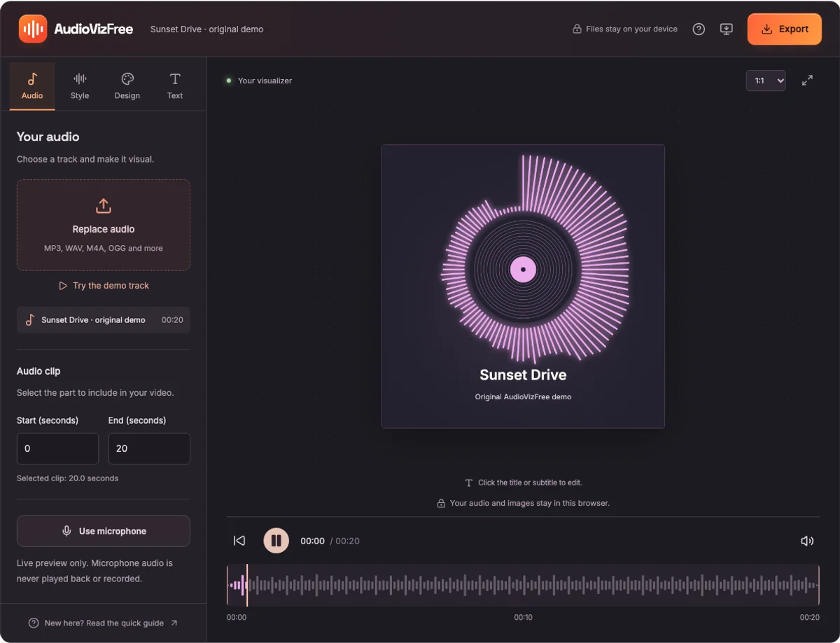The width and height of the screenshot is (840, 643).
Task: Click the Sunset Drive title to edit
Action: (x=523, y=375)
